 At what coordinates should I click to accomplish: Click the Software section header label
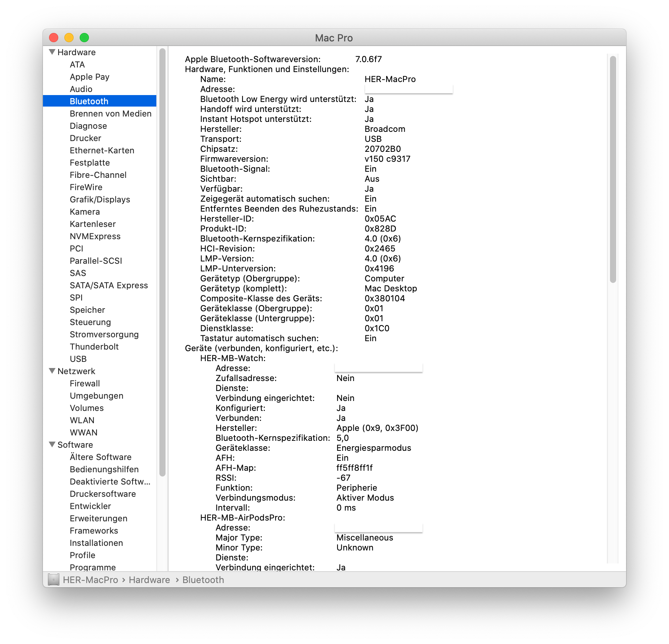tap(75, 445)
